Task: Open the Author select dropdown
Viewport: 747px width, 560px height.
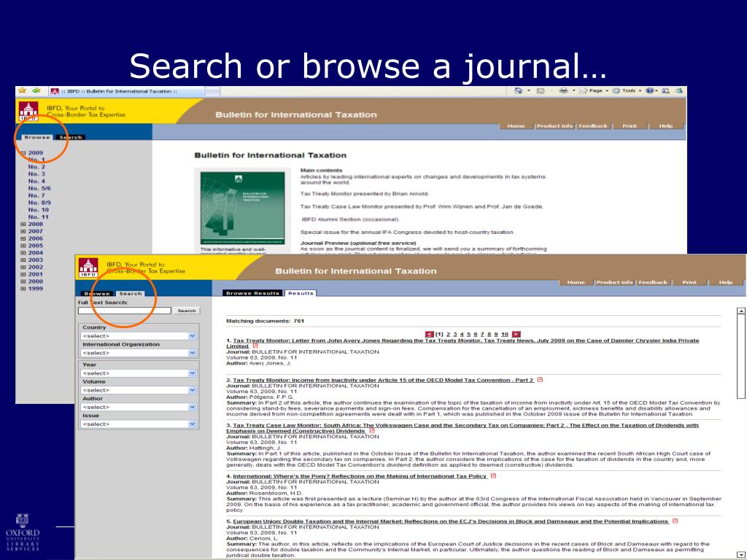Action: click(139, 407)
